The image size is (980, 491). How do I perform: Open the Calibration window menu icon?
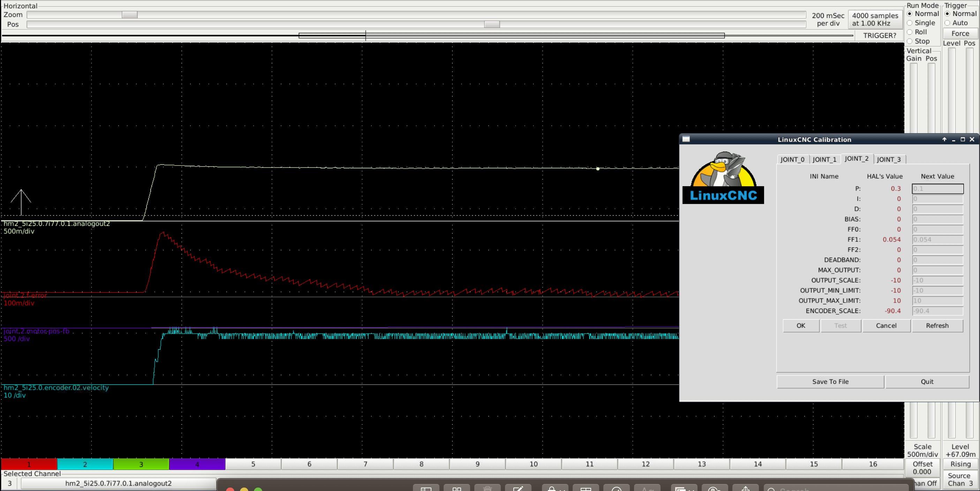pos(686,139)
